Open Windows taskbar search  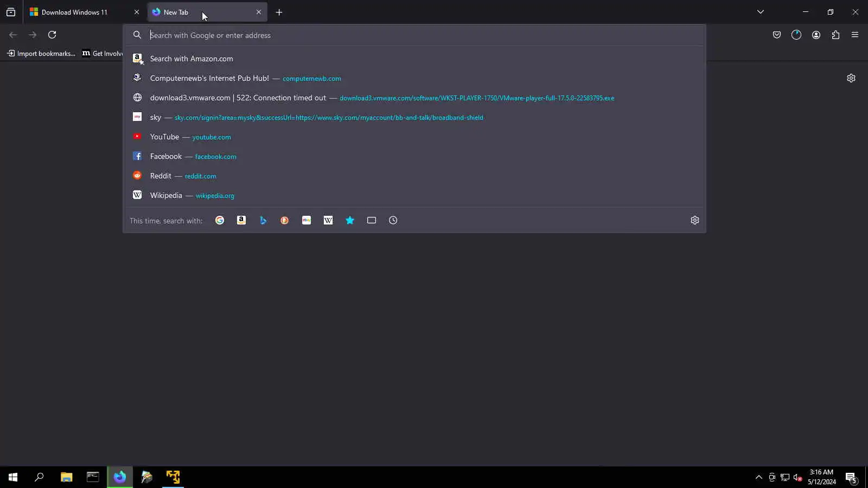click(x=39, y=477)
